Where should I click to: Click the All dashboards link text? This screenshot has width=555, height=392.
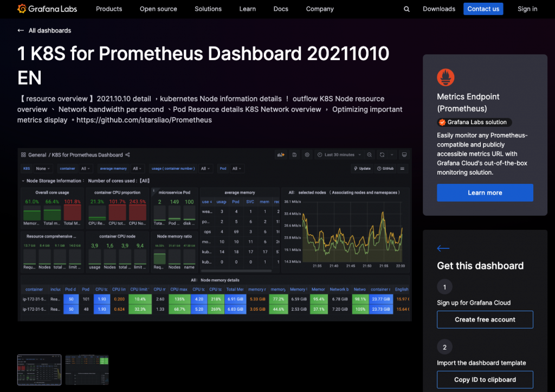click(x=49, y=30)
